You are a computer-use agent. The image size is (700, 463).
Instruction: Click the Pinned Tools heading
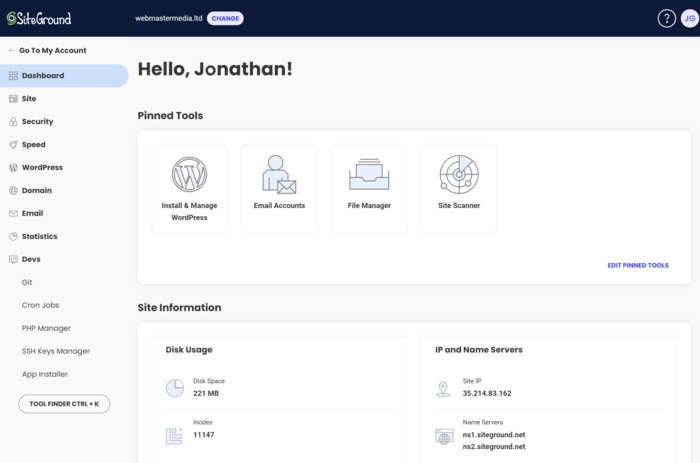pyautogui.click(x=170, y=116)
